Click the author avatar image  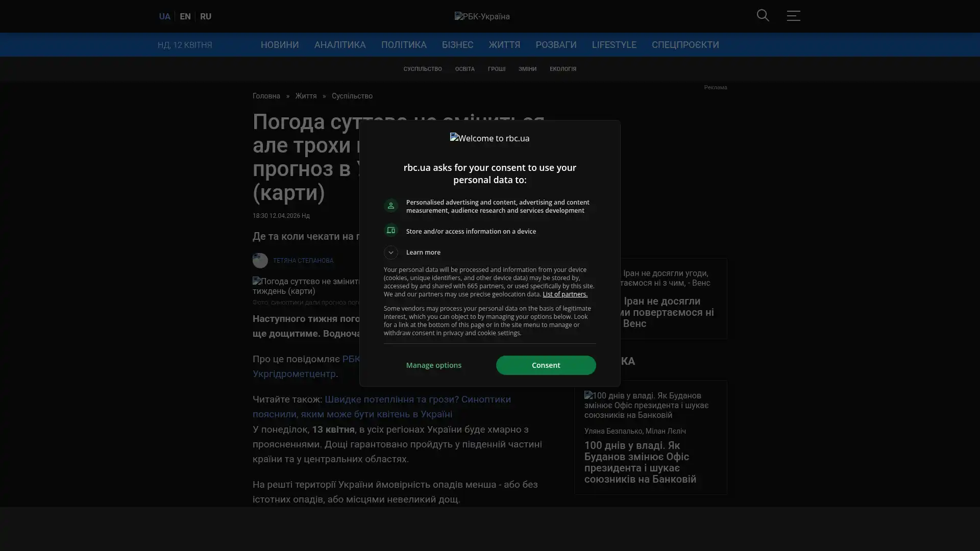pyautogui.click(x=260, y=261)
